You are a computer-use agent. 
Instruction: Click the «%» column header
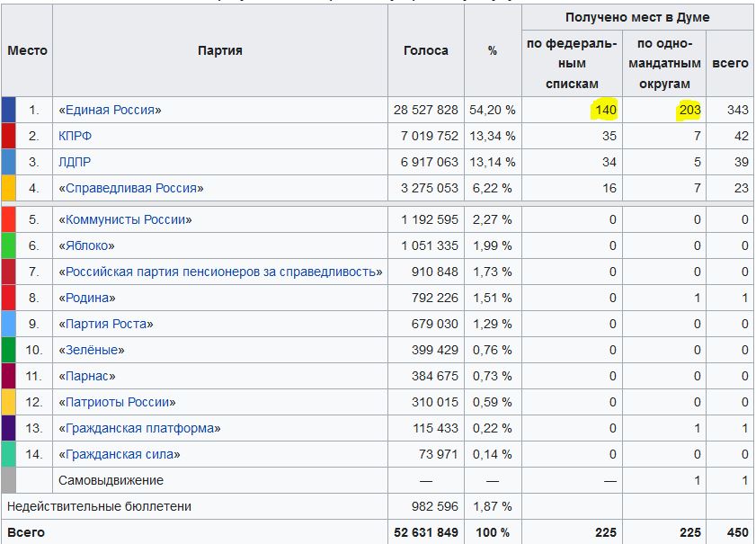[x=493, y=50]
